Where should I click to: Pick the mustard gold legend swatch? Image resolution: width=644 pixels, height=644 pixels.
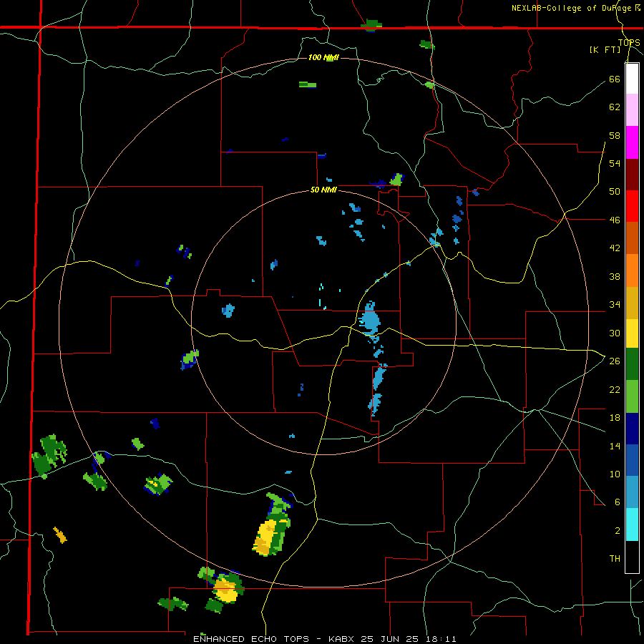pos(632,303)
